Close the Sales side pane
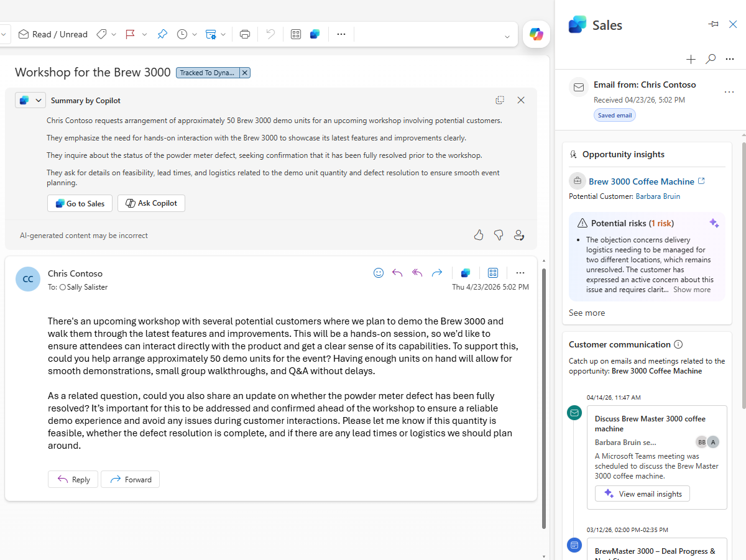Screen dimensions: 746x560 click(x=733, y=24)
